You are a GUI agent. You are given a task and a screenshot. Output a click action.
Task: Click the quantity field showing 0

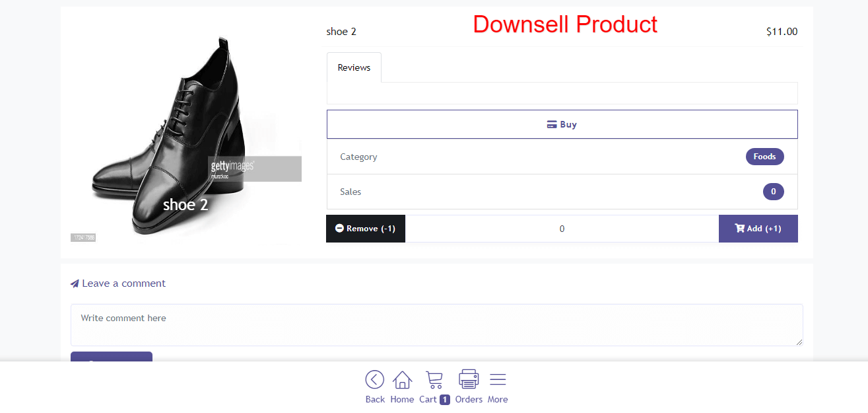562,229
